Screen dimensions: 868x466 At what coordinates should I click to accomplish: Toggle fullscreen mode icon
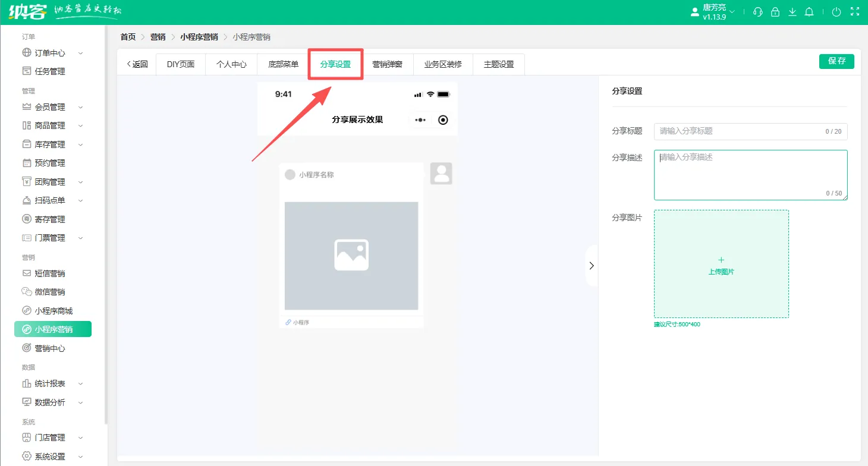click(855, 12)
